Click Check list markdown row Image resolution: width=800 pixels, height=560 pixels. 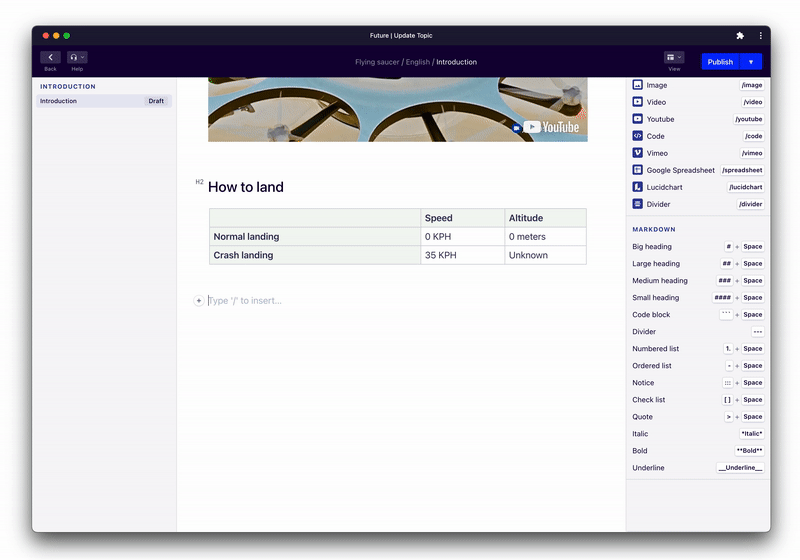(697, 400)
